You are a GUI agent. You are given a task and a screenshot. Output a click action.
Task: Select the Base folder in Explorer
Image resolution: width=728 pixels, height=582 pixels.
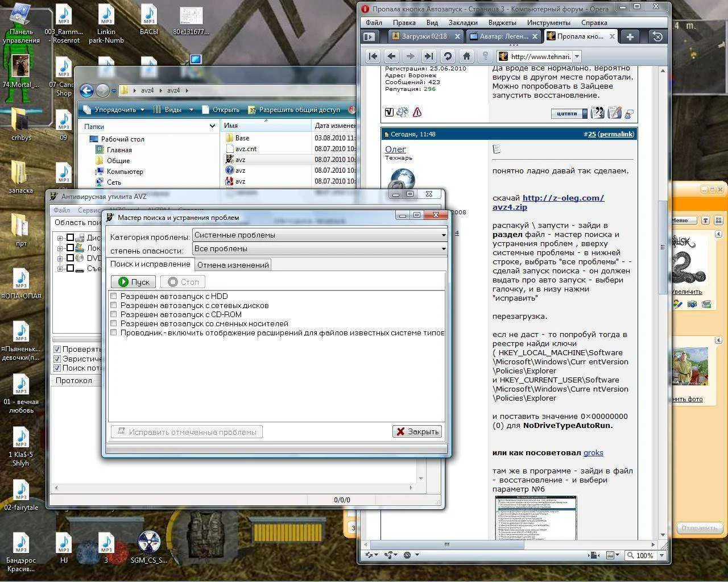(242, 138)
